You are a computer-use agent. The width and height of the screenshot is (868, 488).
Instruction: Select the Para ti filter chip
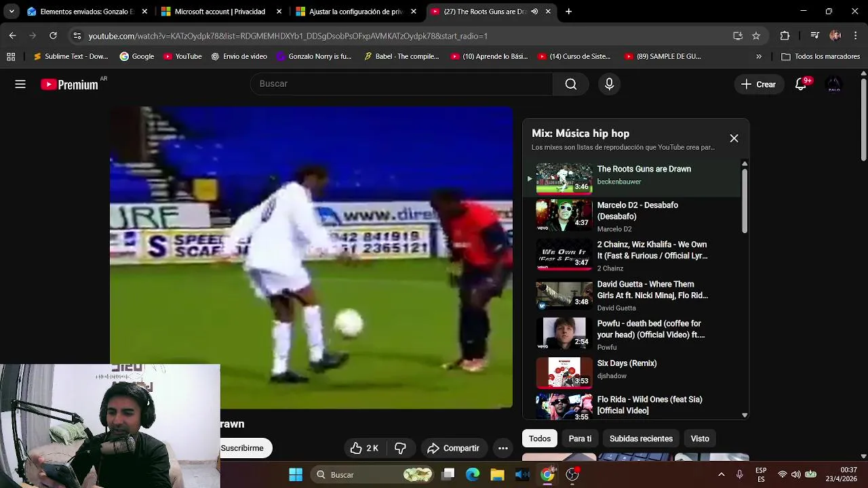click(580, 439)
